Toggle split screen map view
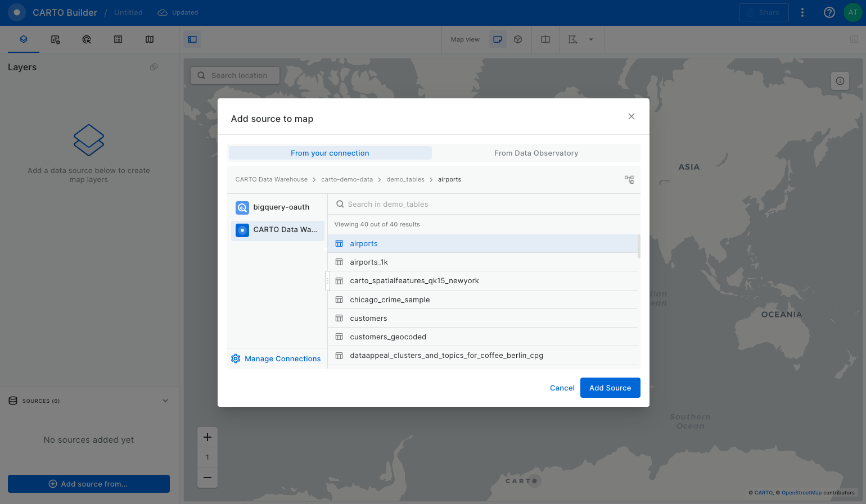Screen dimensions: 866x504 coord(545,39)
